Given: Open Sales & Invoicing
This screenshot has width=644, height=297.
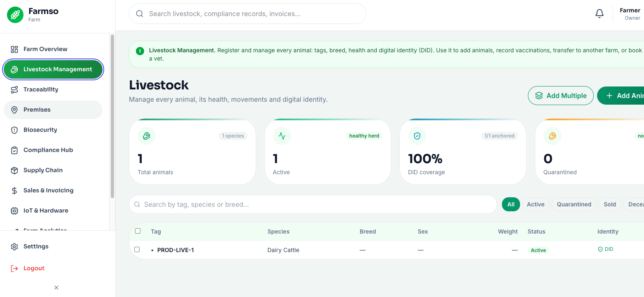Looking at the screenshot, I should pos(53,191).
